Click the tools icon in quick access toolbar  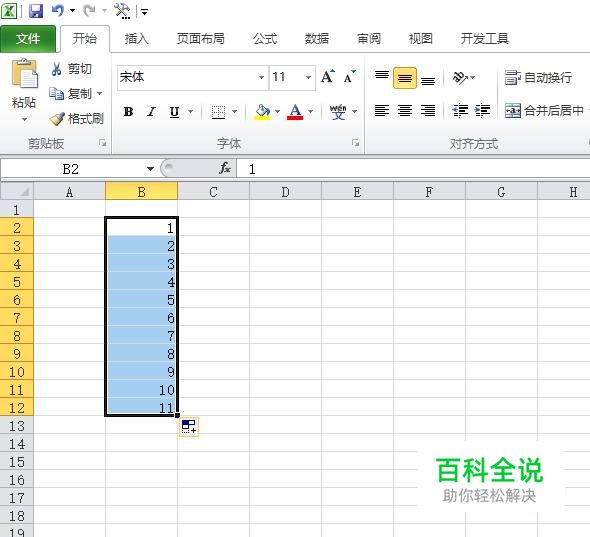pos(122,11)
